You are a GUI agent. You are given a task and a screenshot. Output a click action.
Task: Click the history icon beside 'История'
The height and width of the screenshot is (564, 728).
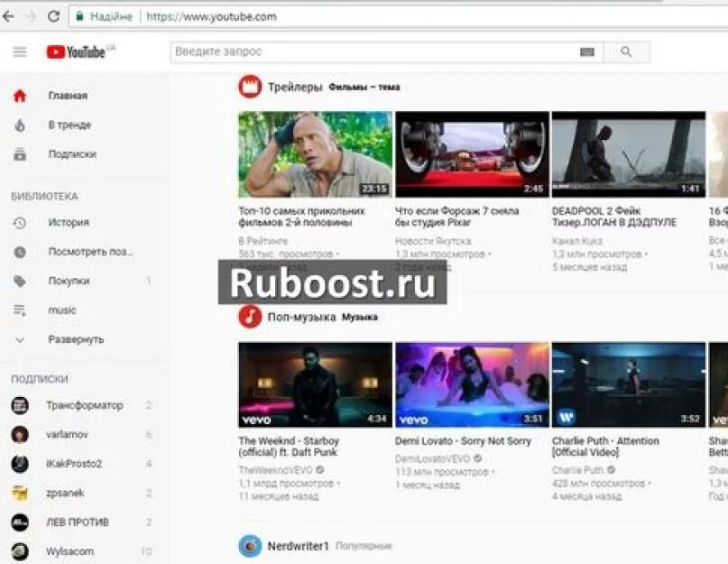point(20,223)
